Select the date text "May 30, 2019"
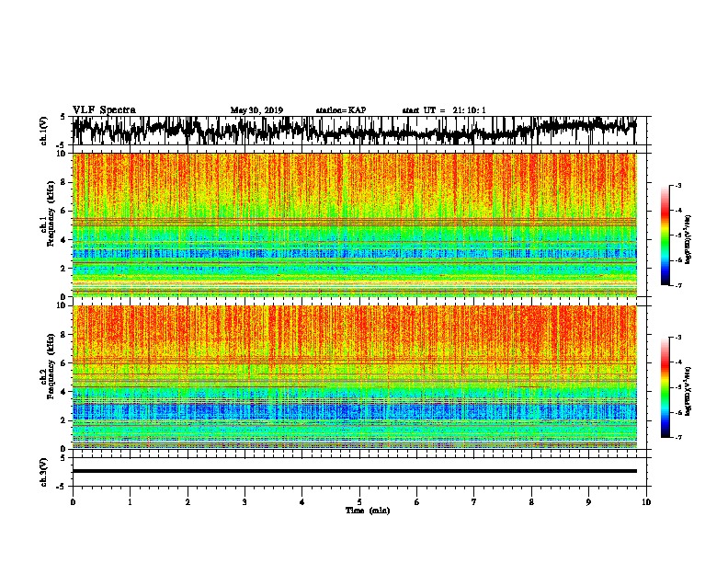This screenshot has width=728, height=563. coord(256,110)
